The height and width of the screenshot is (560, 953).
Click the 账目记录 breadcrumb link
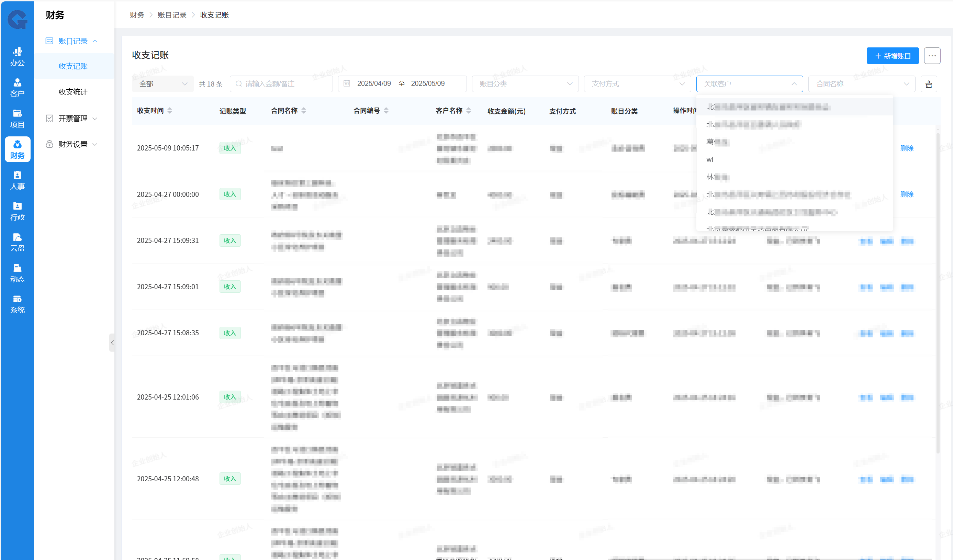(172, 15)
